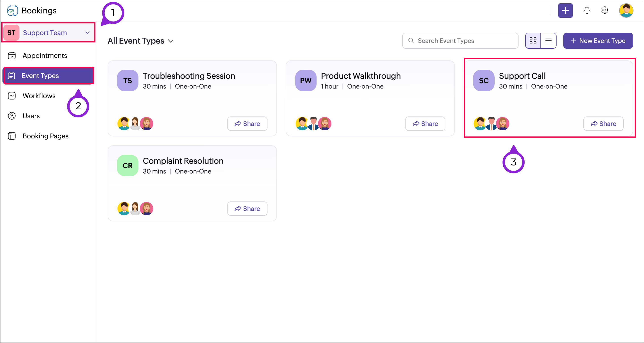Click the Bookings logo icon

(13, 11)
